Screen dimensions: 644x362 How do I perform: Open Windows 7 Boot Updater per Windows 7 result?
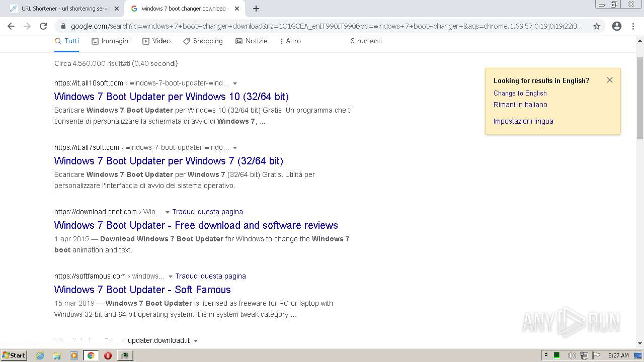pos(169,161)
